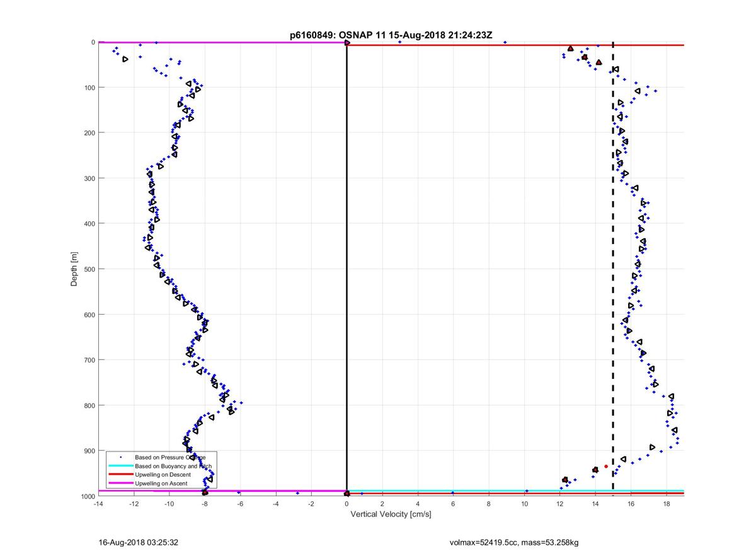Click depth axis tick label "500"

click(x=89, y=269)
